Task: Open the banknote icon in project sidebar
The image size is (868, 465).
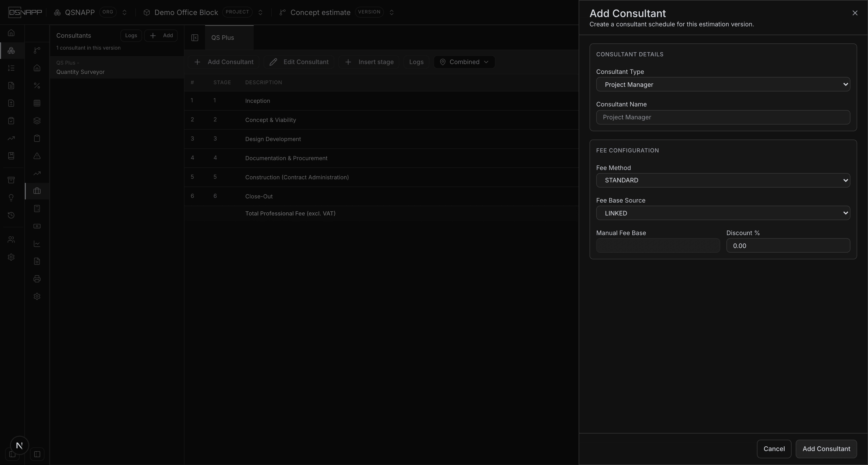Action: [x=37, y=226]
